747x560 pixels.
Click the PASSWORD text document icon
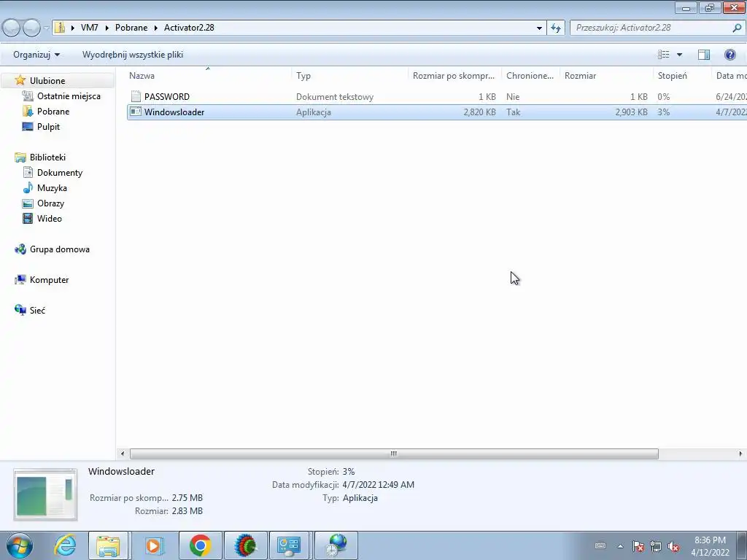[x=136, y=97]
